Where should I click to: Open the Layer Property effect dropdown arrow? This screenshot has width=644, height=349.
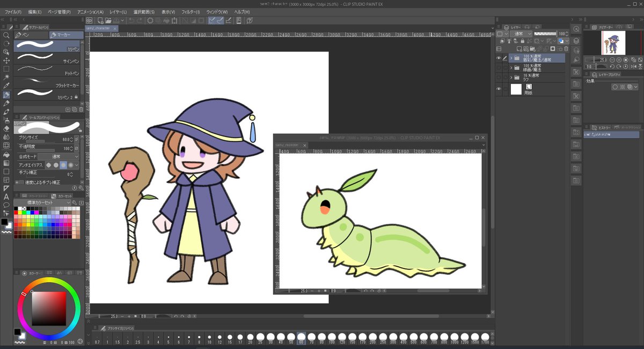(x=635, y=86)
